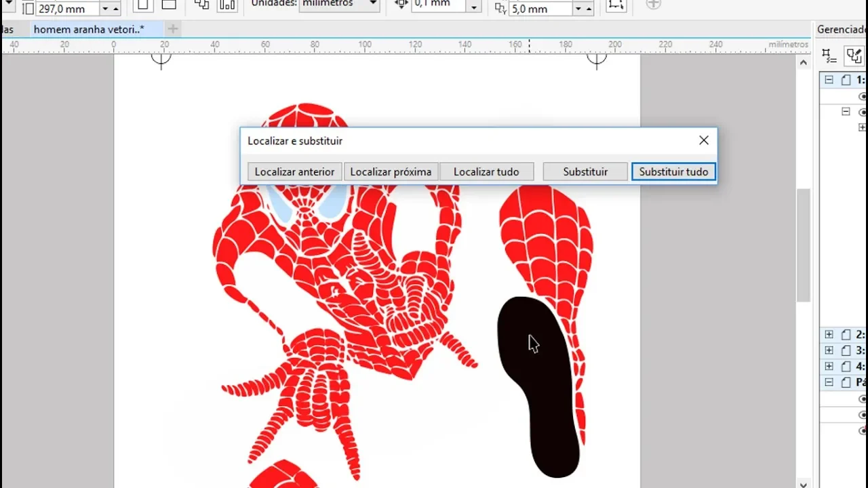
Task: Select the black shoe sole shape
Action: pyautogui.click(x=537, y=386)
